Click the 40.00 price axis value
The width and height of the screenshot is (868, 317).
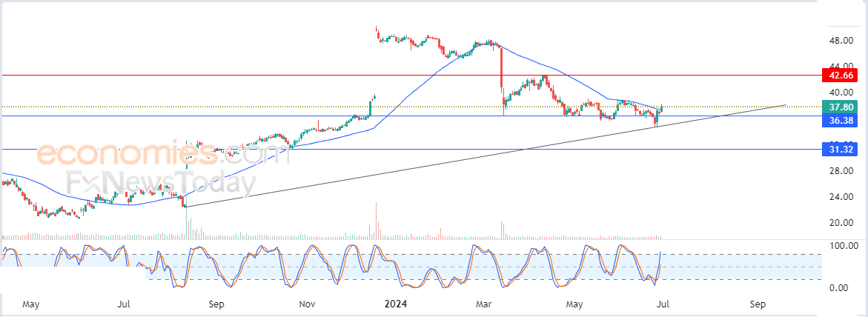(x=843, y=92)
